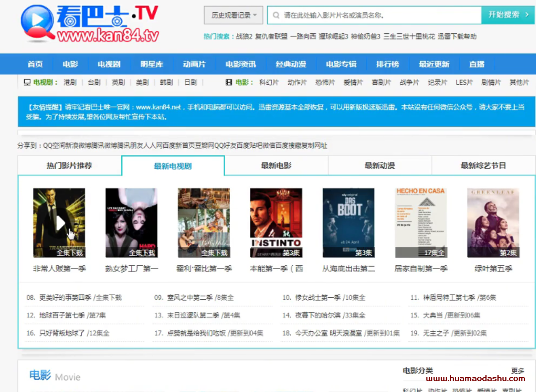The width and height of the screenshot is (536, 392).
Task: Click hot search term 迅雷下载帮助
Action: coord(457,36)
